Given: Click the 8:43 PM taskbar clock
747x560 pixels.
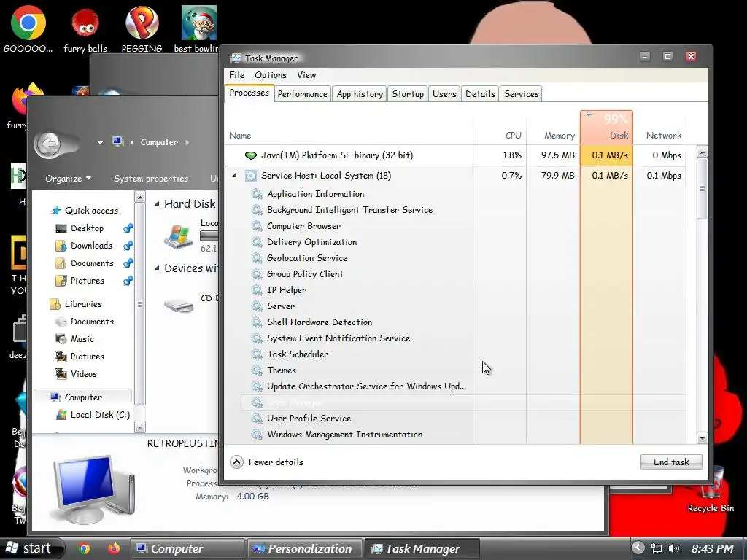Looking at the screenshot, I should click(712, 548).
